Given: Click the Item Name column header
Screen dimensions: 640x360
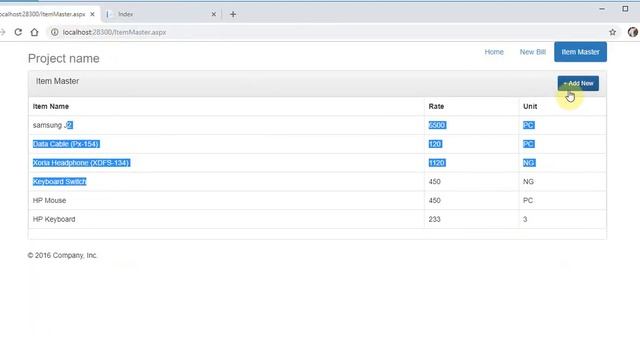Looking at the screenshot, I should (51, 106).
